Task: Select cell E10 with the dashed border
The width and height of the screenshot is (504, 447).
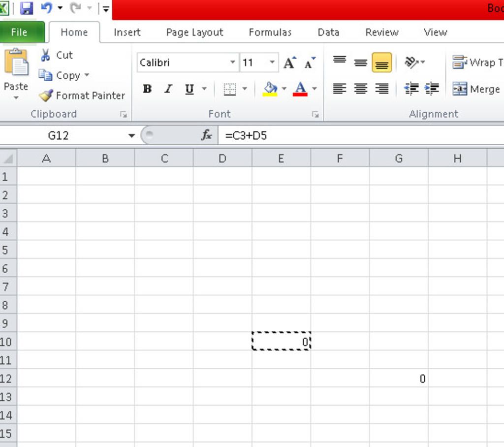Action: pos(281,341)
